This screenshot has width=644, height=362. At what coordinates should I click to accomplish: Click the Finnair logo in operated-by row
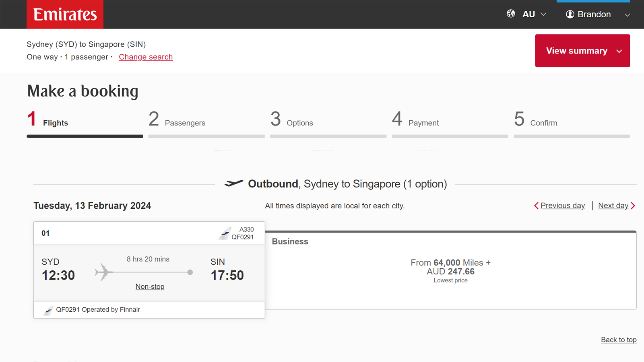(48, 310)
